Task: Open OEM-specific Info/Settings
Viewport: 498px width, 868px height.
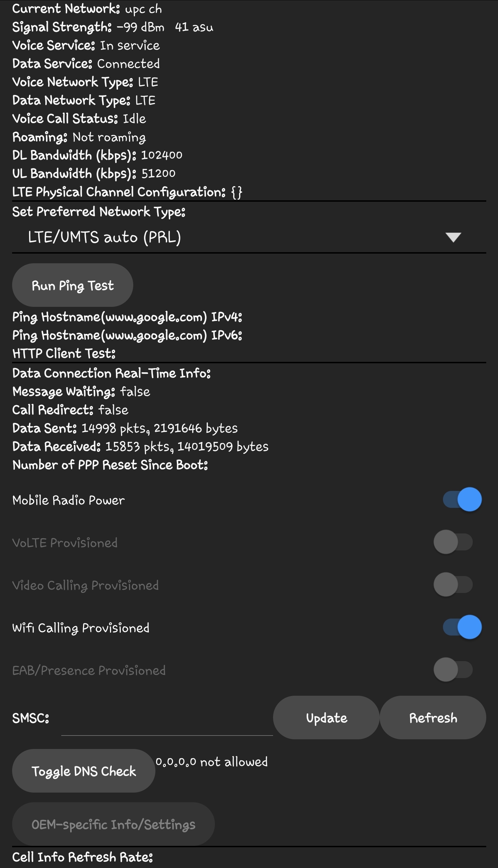Action: coord(113,824)
